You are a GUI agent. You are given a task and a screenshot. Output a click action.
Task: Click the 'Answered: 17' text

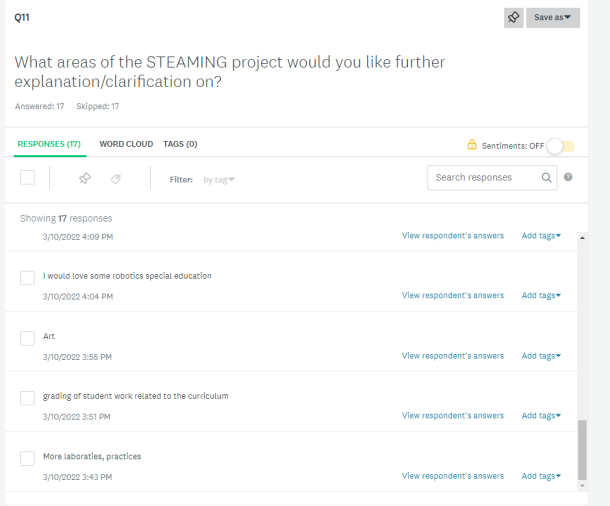click(39, 106)
